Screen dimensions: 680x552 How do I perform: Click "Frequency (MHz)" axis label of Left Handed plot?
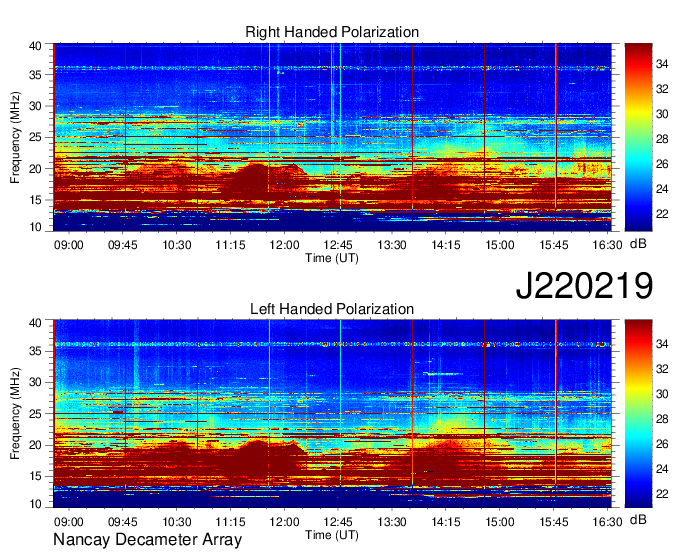[15, 414]
